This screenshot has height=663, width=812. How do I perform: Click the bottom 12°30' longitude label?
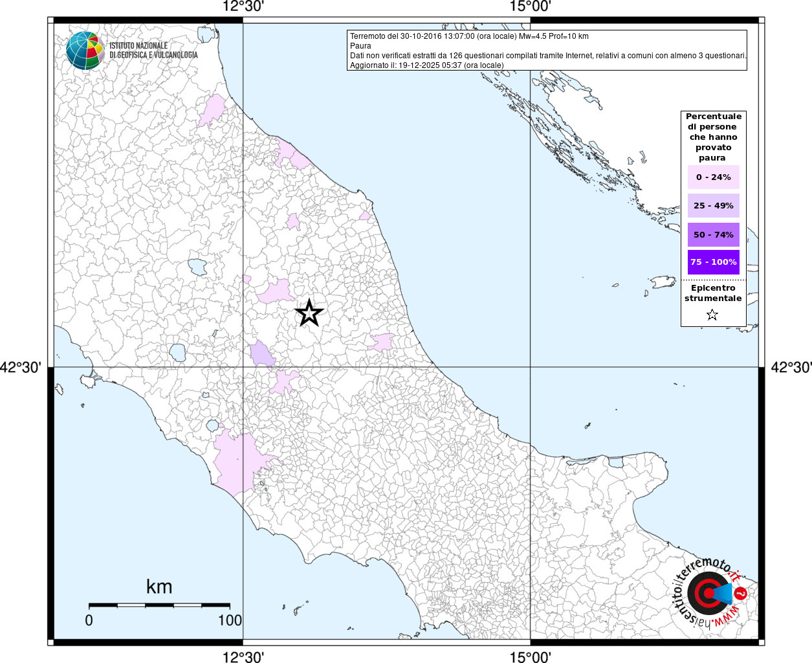[243, 657]
